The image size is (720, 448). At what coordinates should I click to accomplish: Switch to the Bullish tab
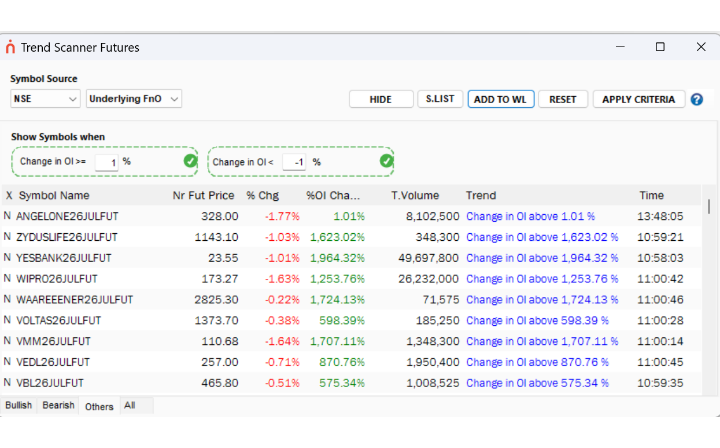coord(18,405)
